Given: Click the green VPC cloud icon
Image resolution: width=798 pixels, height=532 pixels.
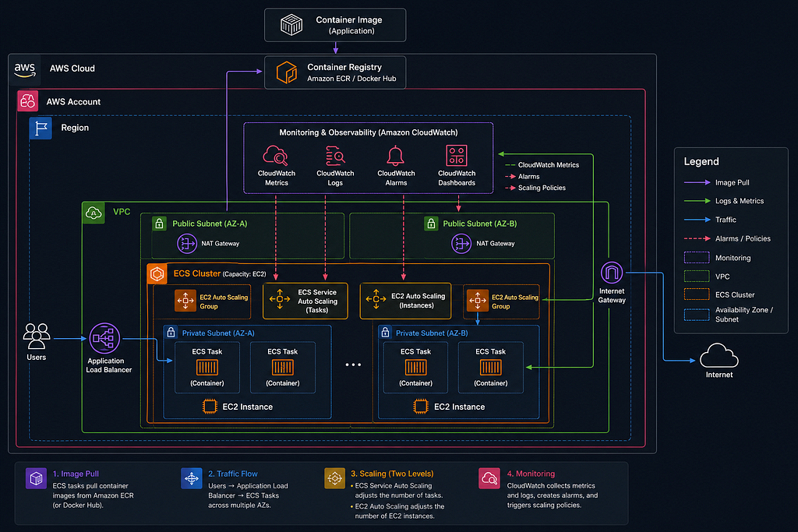Looking at the screenshot, I should 94,213.
